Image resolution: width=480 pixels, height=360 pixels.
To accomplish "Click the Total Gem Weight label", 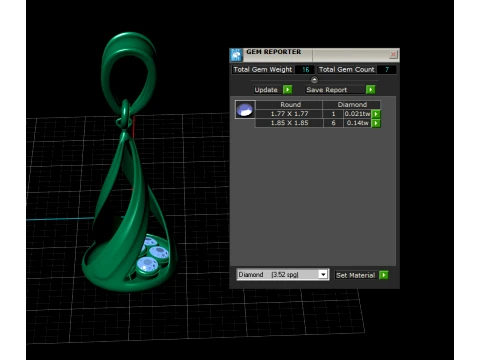I will (263, 70).
